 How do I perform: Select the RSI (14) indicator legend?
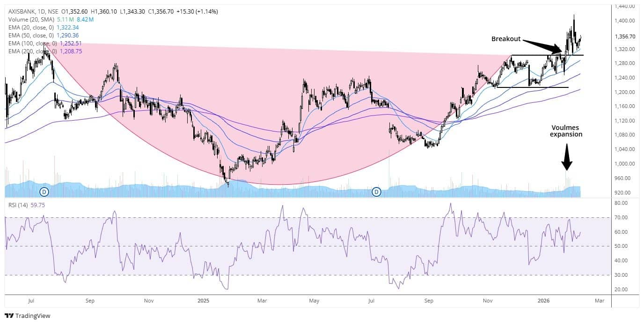coord(18,205)
